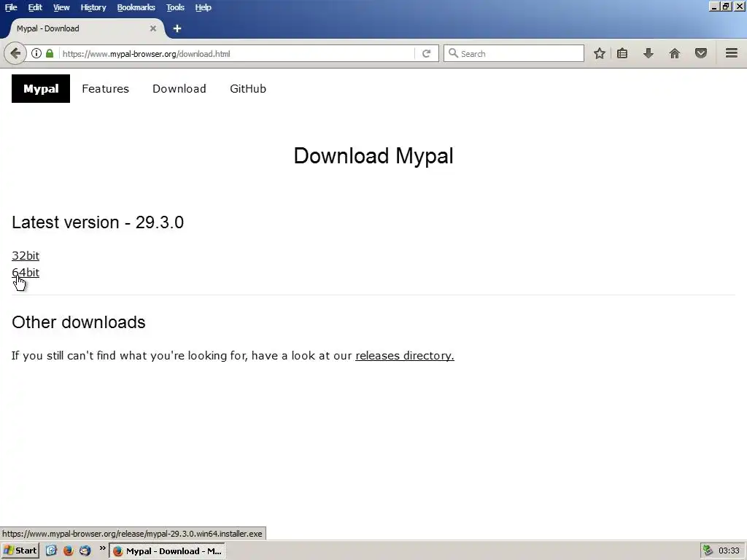The width and height of the screenshot is (747, 560).
Task: Open the releases directory link
Action: pos(404,356)
